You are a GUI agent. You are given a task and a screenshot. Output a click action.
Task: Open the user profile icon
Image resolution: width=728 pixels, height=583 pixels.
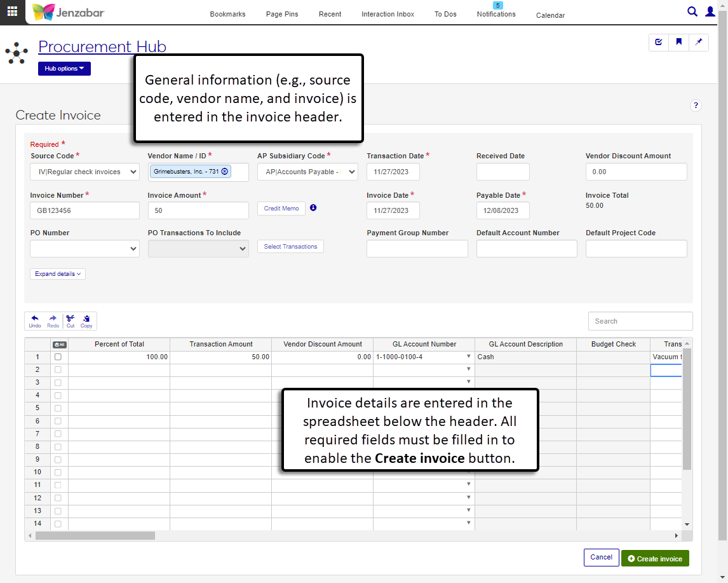point(710,11)
